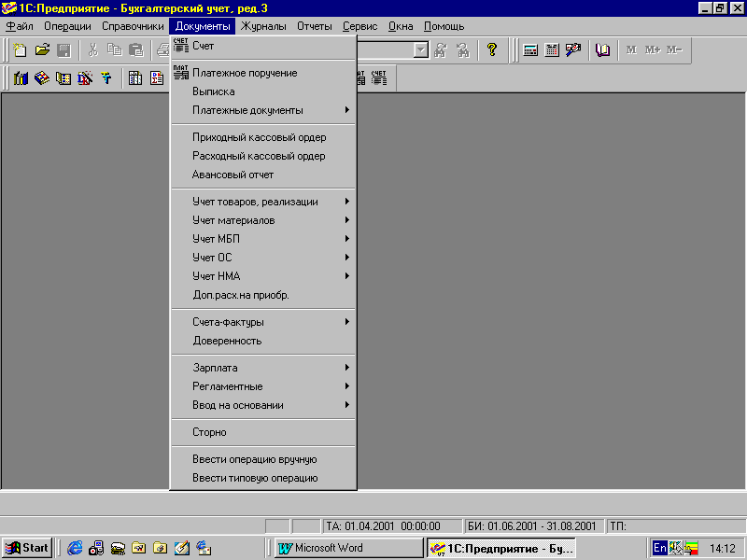This screenshot has width=747, height=560.
Task: Open the Справочники menu
Action: coord(133,26)
